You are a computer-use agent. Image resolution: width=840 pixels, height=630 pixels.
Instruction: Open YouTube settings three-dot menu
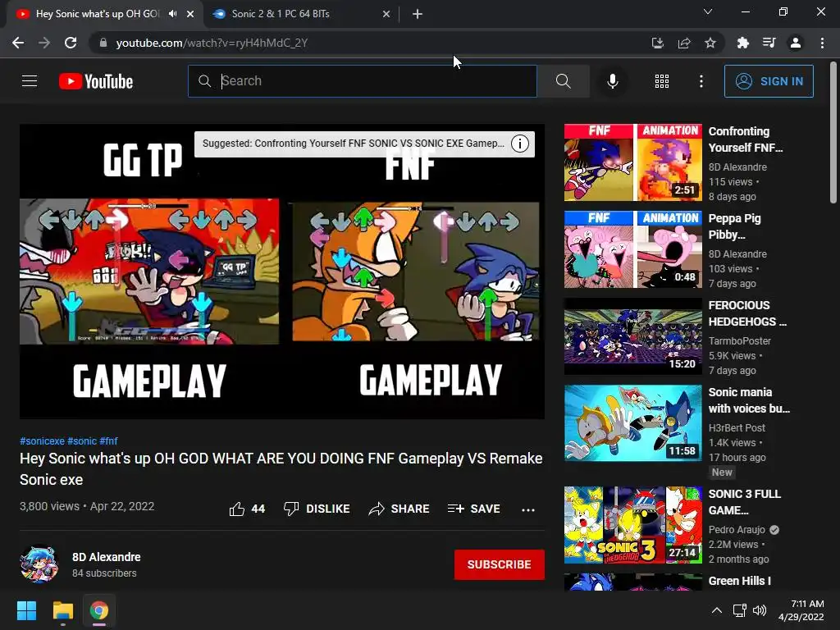701,81
